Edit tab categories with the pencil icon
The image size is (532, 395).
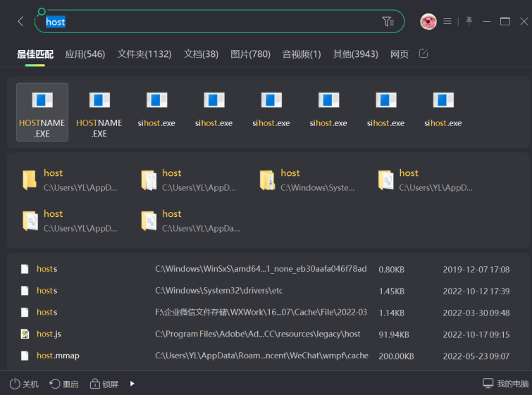pos(423,54)
